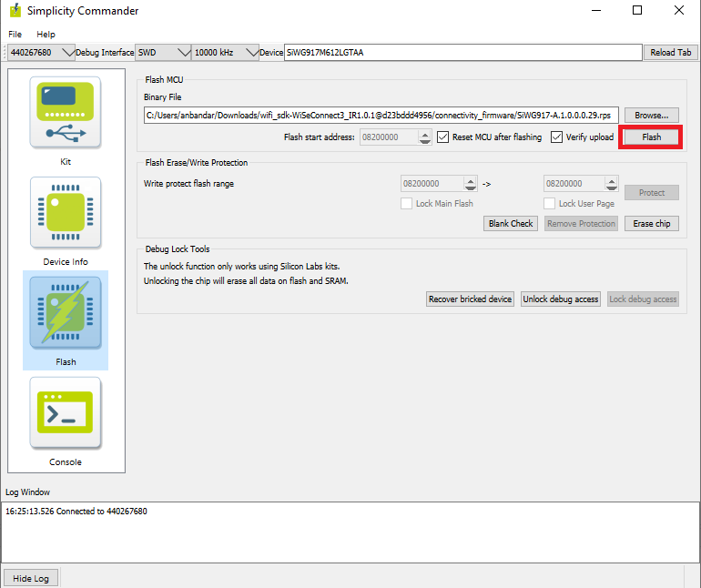The image size is (701, 588).
Task: Click the Binary File path field
Action: coord(381,116)
